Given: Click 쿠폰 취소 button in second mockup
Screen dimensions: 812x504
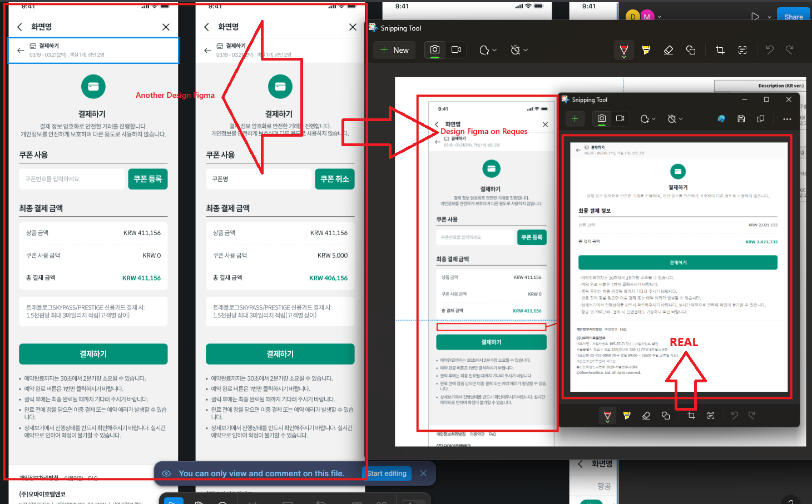Looking at the screenshot, I should 335,179.
